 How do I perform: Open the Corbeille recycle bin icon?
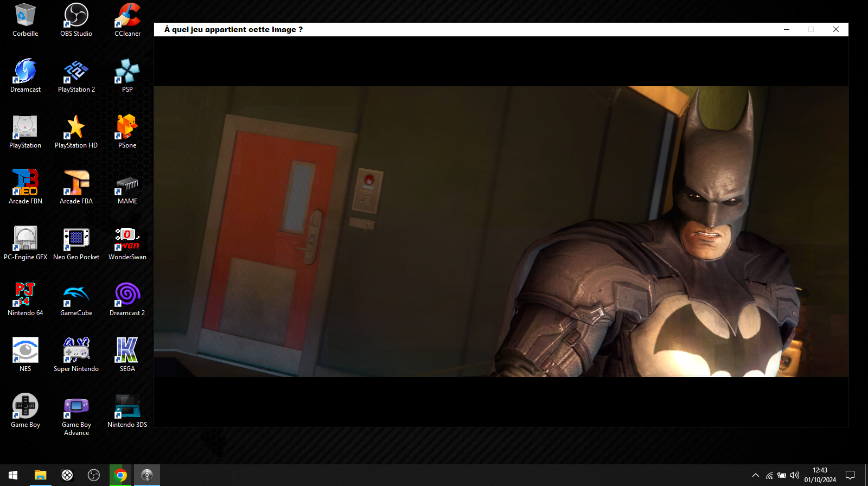[25, 20]
